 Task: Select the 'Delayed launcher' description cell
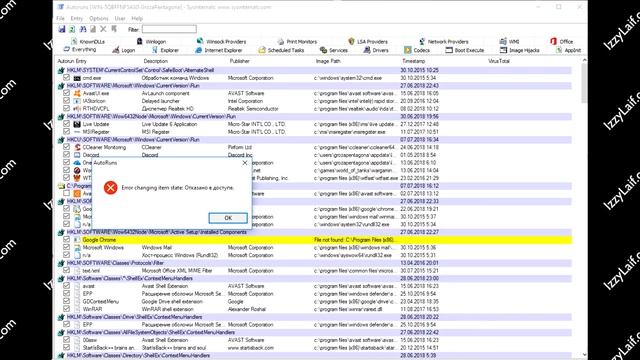160,101
